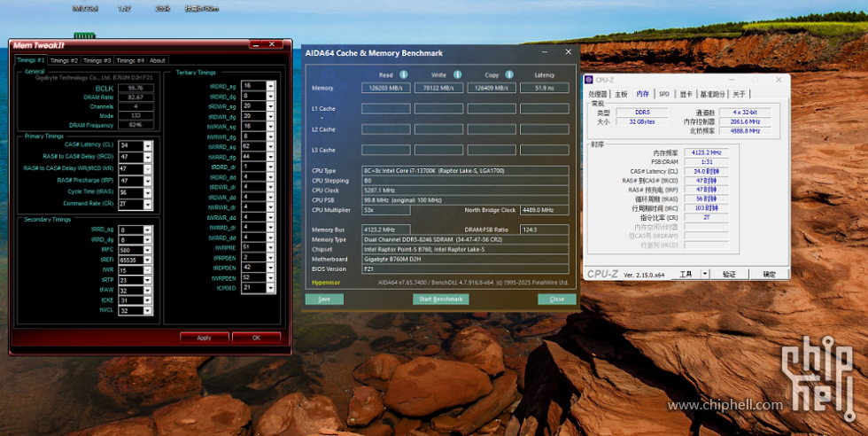Screen dimensions: 868x436
Task: Click the yellow Hypervisor label in AIDA64
Action: (x=326, y=283)
